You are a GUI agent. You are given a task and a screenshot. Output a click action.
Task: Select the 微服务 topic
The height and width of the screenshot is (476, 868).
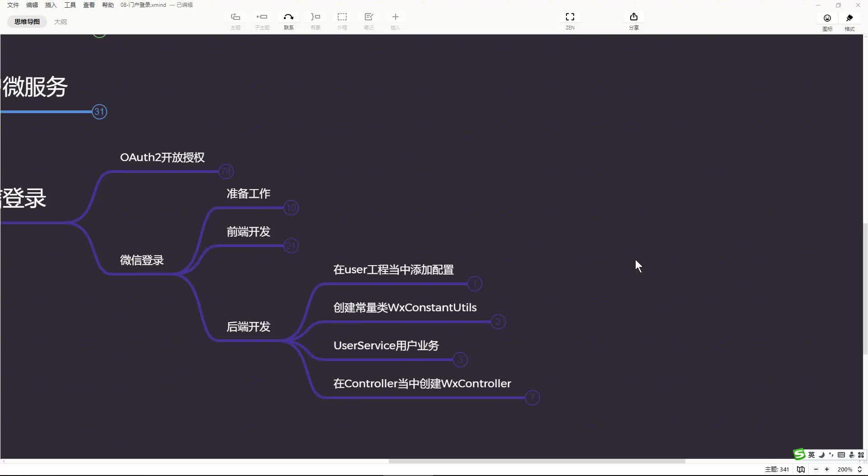click(x=35, y=87)
